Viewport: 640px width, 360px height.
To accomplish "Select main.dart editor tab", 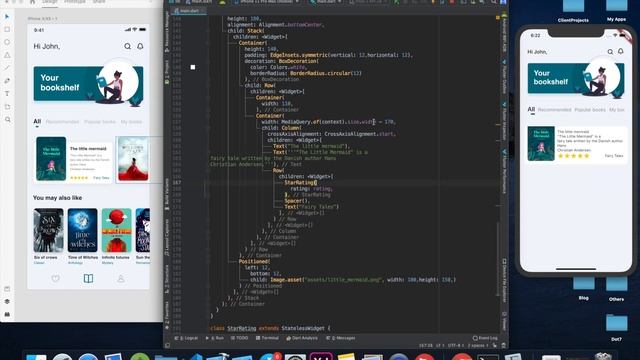I will [189, 11].
